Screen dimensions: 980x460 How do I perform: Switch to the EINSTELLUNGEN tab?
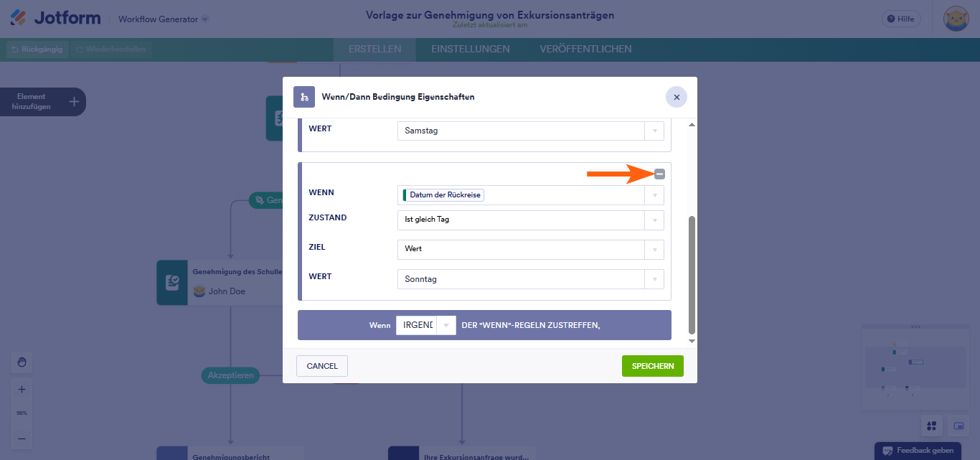[470, 49]
